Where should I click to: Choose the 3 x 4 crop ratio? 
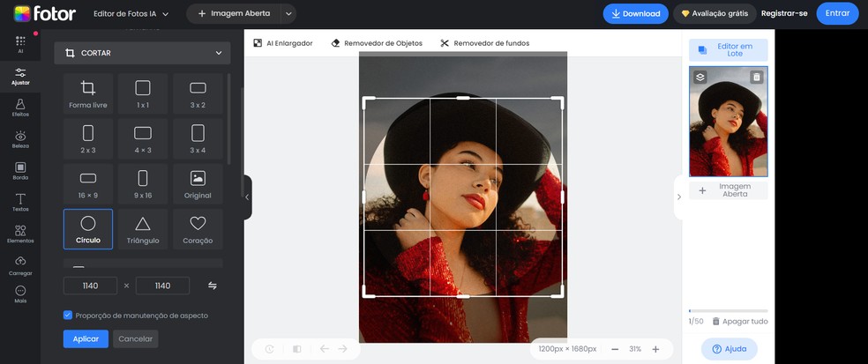(x=198, y=139)
